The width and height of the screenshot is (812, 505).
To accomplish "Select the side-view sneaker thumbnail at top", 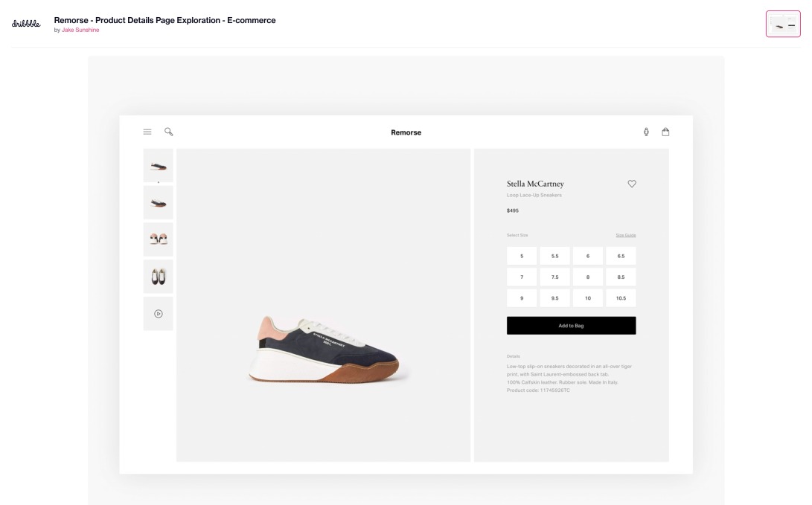I will (x=157, y=165).
